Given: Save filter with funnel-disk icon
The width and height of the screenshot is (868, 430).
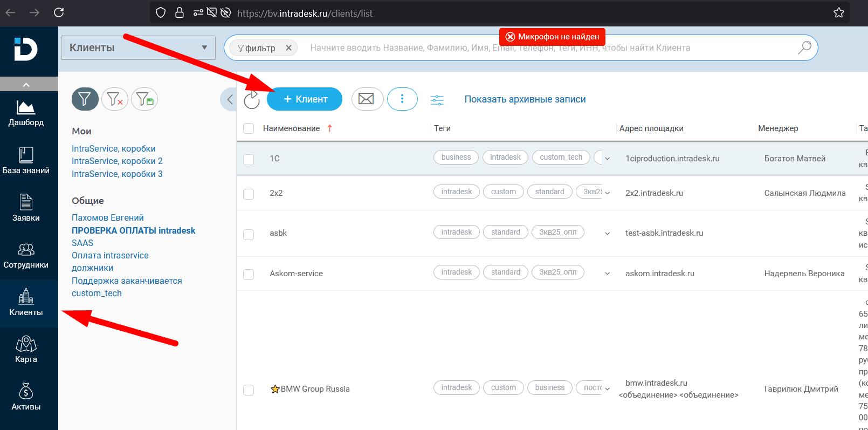Looking at the screenshot, I should tap(144, 99).
